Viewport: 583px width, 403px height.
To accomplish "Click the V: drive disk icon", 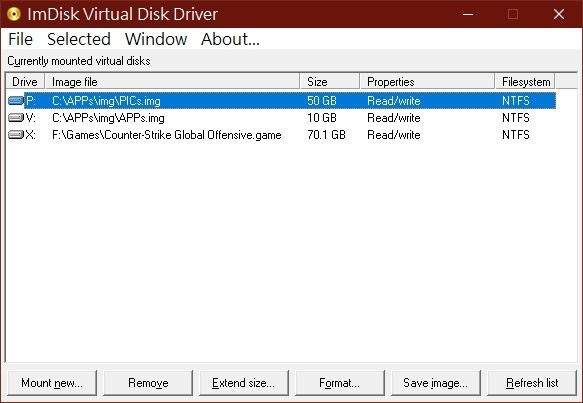I will 16,118.
